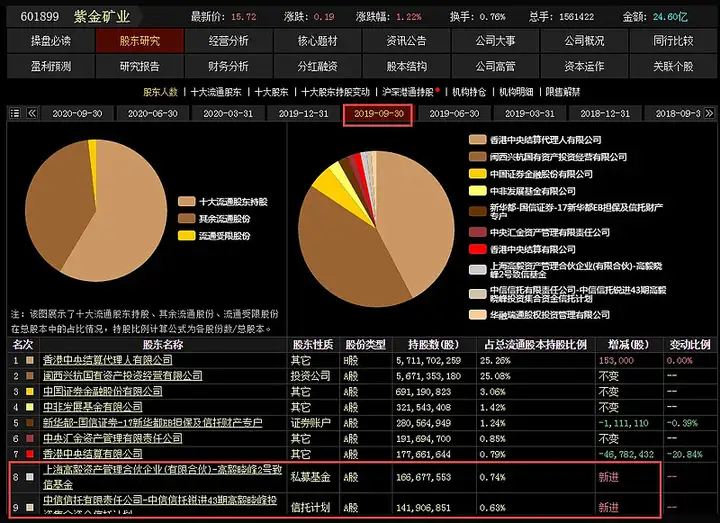Open 公司高管 tab
This screenshot has height=523, width=720.
coord(495,67)
